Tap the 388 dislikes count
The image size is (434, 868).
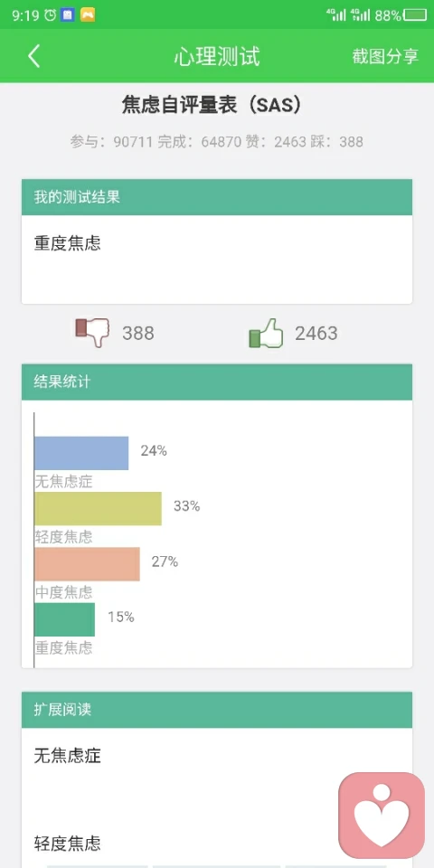tap(137, 334)
